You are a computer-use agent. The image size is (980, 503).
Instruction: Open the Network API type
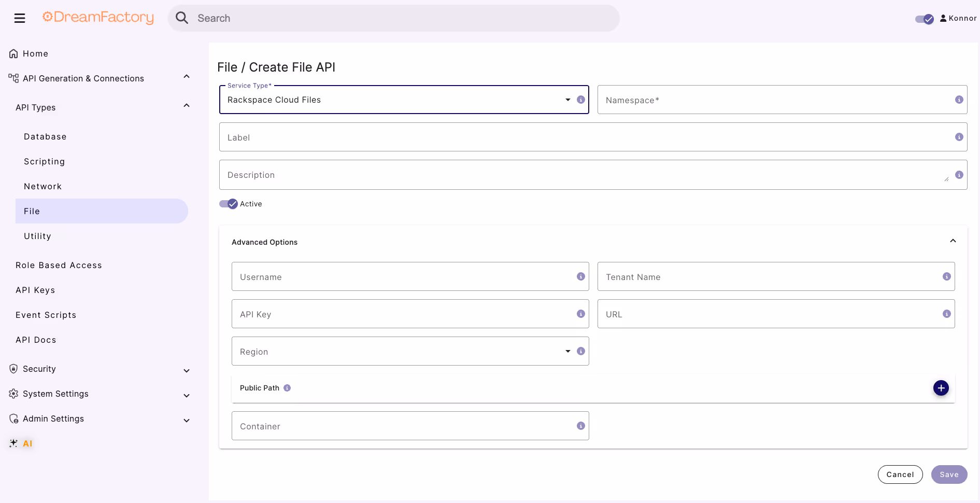[x=102, y=186]
